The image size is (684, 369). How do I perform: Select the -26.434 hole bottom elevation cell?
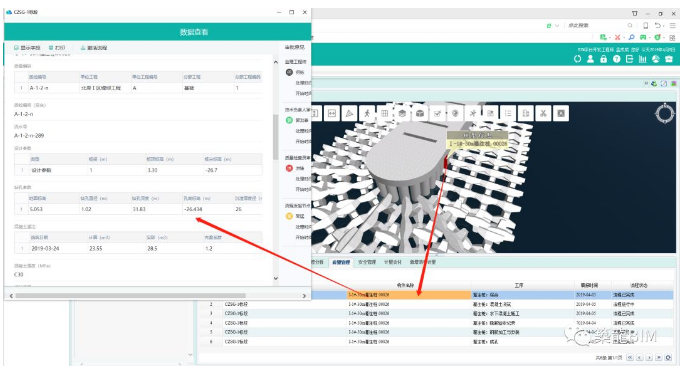(x=208, y=209)
